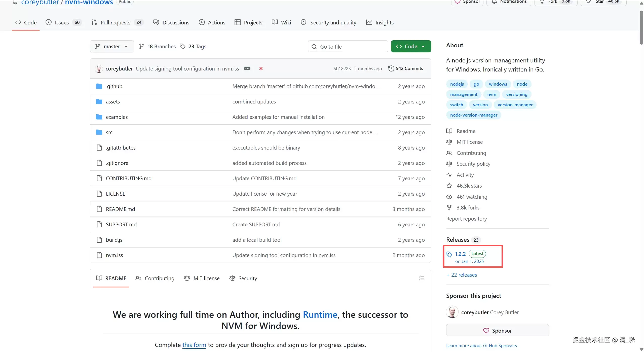Viewport: 644px width, 352px height.
Task: Click the branch icon next to 18 Branches
Action: pos(142,47)
